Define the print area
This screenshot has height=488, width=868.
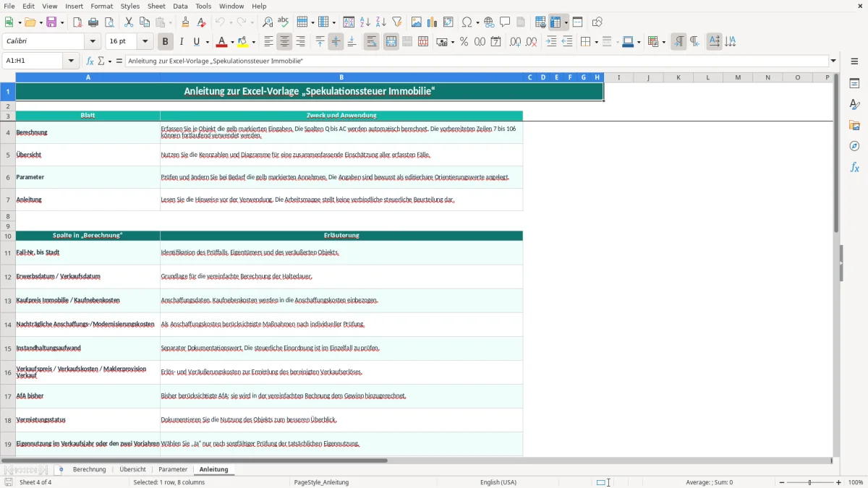(x=540, y=22)
